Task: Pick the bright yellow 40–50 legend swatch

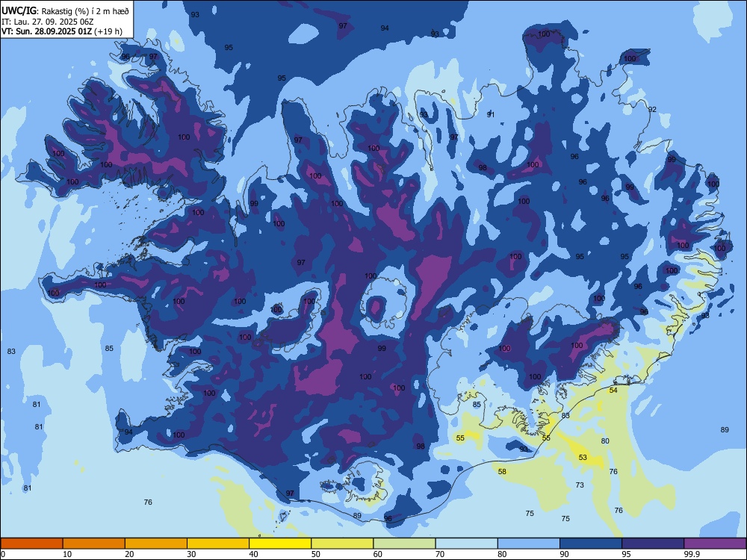Action: point(280,544)
